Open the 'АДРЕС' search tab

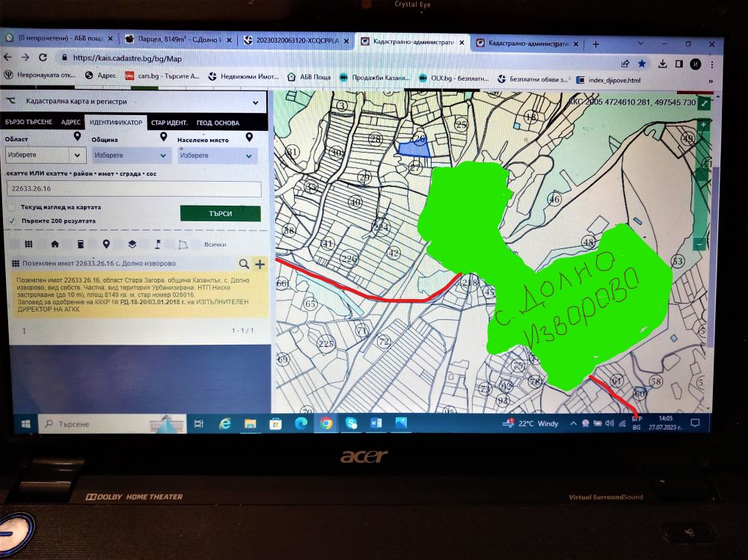tap(71, 122)
